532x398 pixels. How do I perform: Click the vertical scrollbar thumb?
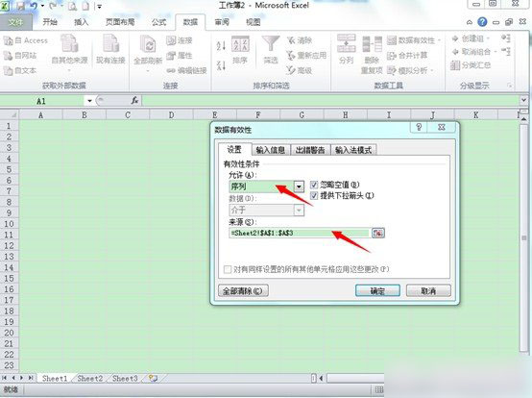click(x=524, y=237)
